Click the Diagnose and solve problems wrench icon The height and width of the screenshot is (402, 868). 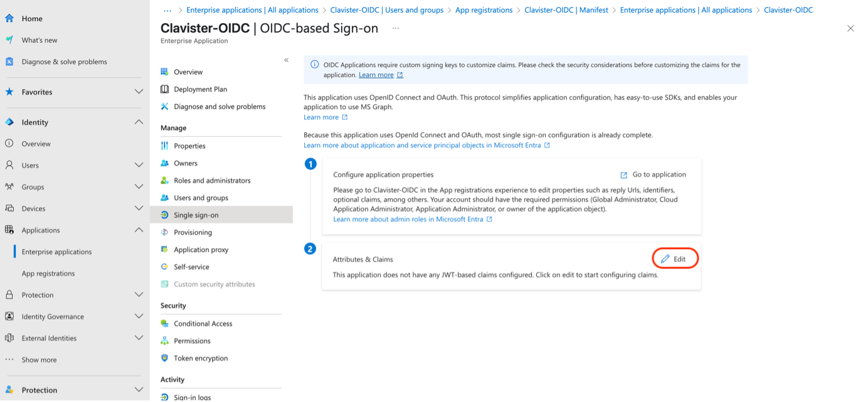coord(164,107)
